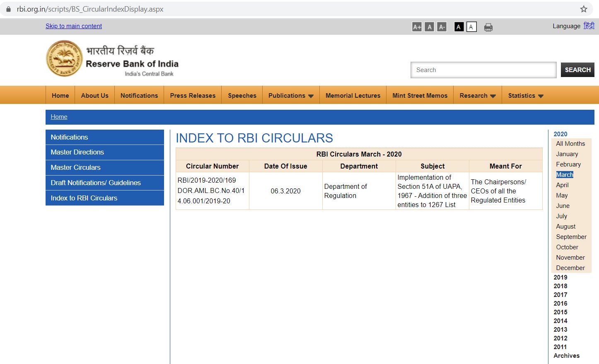599x364 pixels.
Task: Focus the Search input field
Action: [x=483, y=70]
